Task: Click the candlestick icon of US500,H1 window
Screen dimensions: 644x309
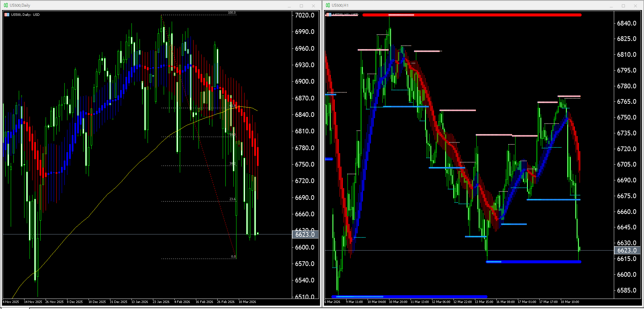Action: coord(328,5)
